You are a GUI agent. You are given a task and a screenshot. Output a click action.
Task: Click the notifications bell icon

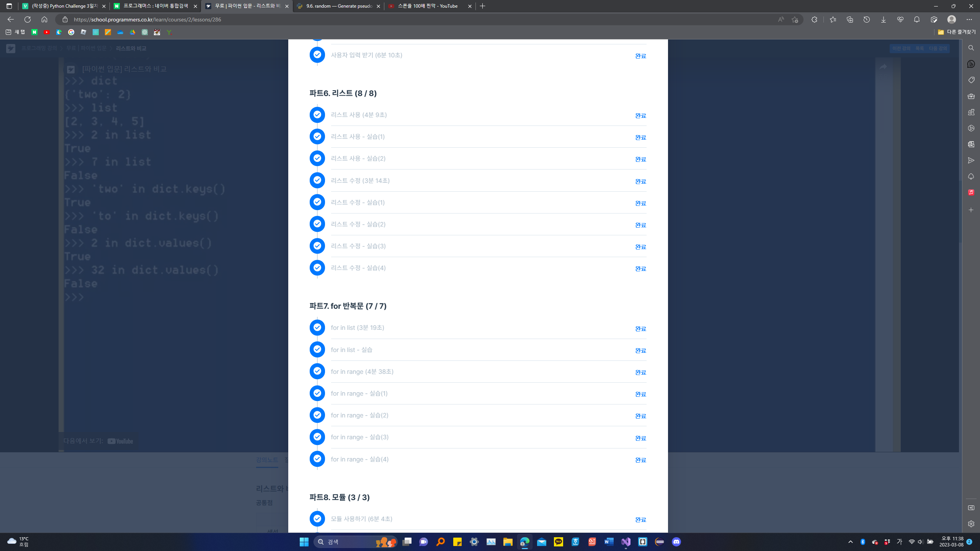[917, 20]
